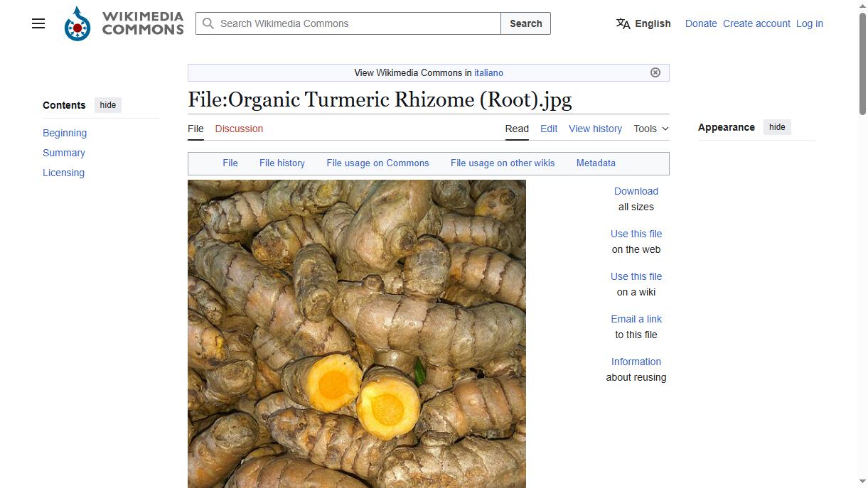Click the magnifying glass search icon
Image resolution: width=868 pixels, height=488 pixels.
(x=208, y=23)
